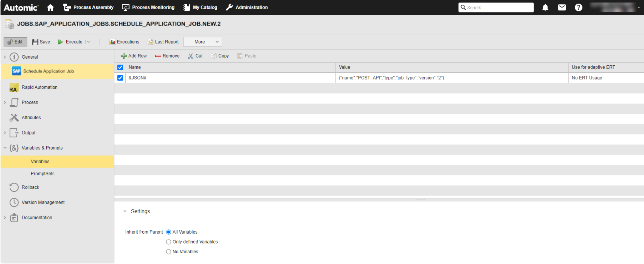Viewport: 644px width, 264px height.
Task: Click the Save floppy disk icon
Action: pos(35,42)
